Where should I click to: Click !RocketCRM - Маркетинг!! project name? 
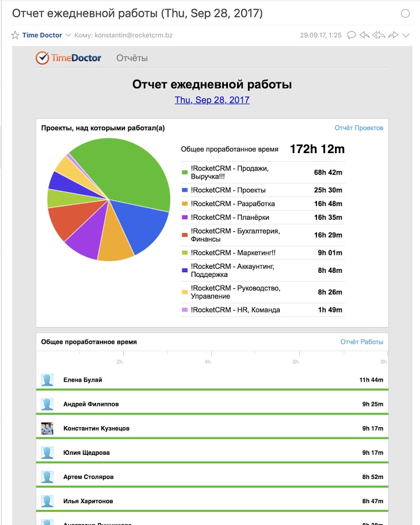click(x=233, y=253)
